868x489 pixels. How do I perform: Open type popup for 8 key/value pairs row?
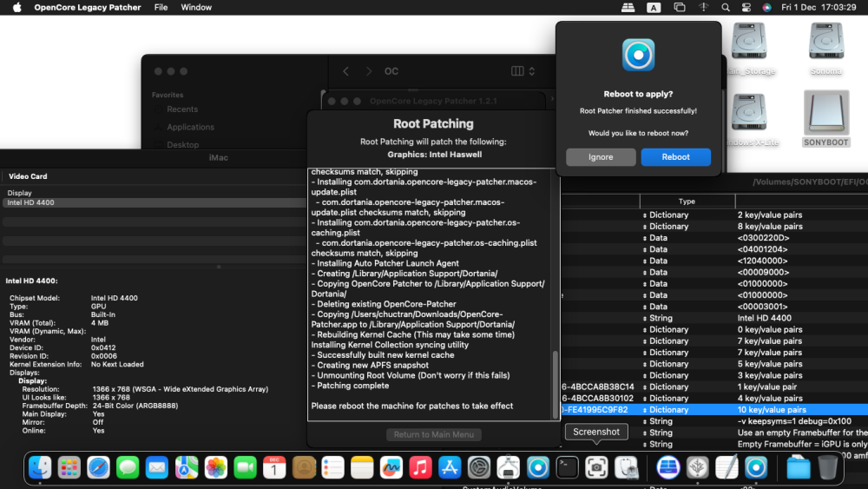(645, 227)
